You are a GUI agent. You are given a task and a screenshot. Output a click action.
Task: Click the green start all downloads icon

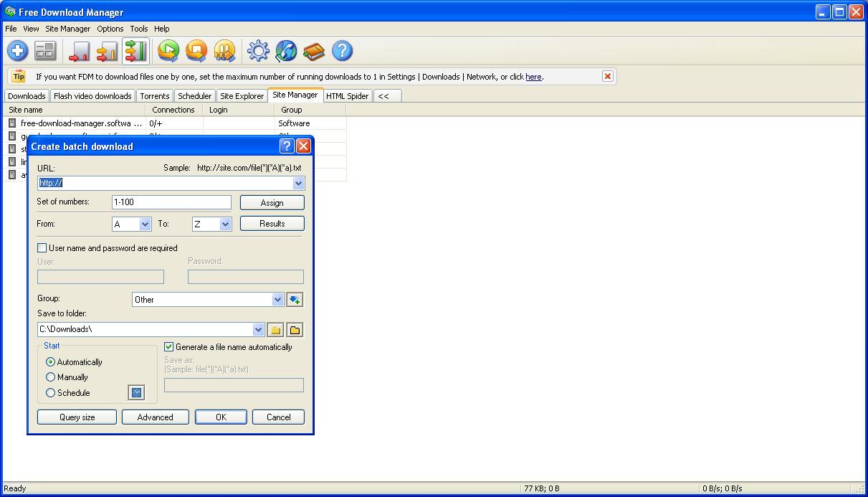[x=168, y=50]
